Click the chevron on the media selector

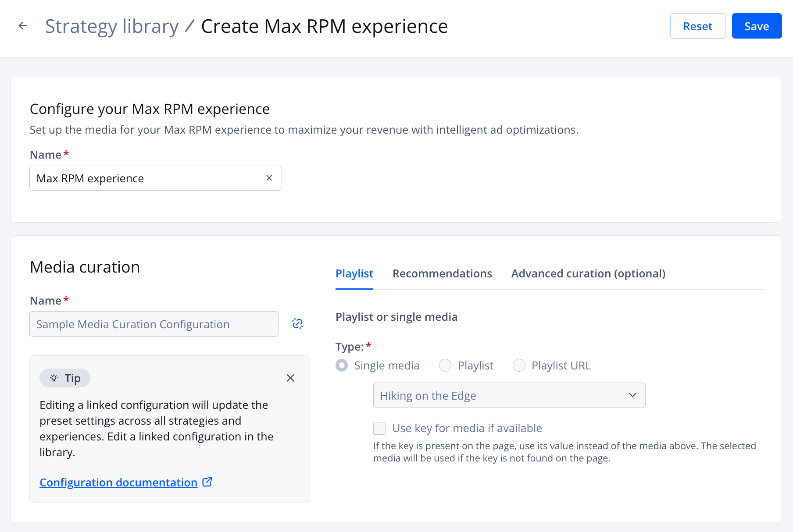pos(632,395)
